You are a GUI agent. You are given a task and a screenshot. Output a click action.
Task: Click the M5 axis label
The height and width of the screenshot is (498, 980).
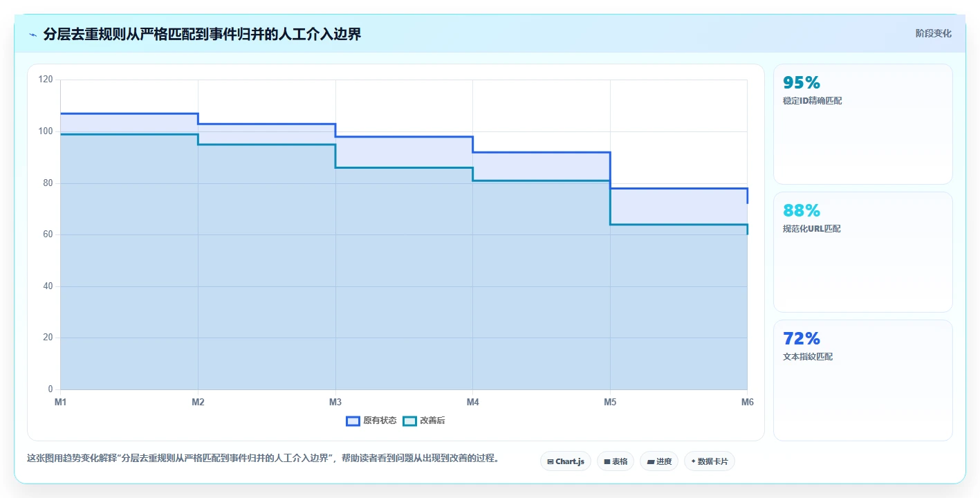610,402
